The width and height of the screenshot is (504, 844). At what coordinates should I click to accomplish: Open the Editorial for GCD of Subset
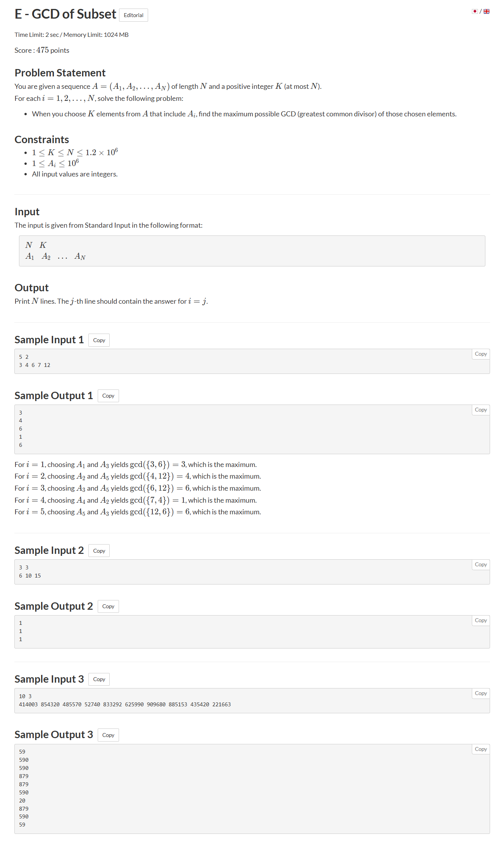(133, 15)
